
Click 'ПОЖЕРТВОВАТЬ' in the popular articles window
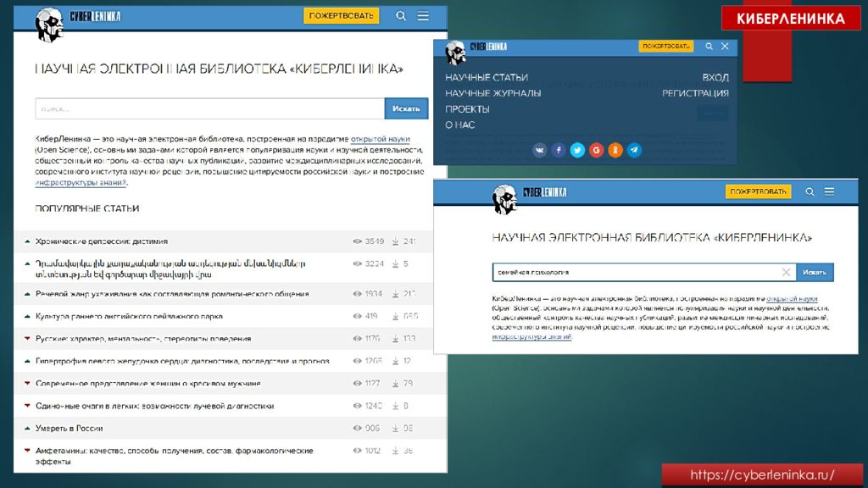point(341,15)
